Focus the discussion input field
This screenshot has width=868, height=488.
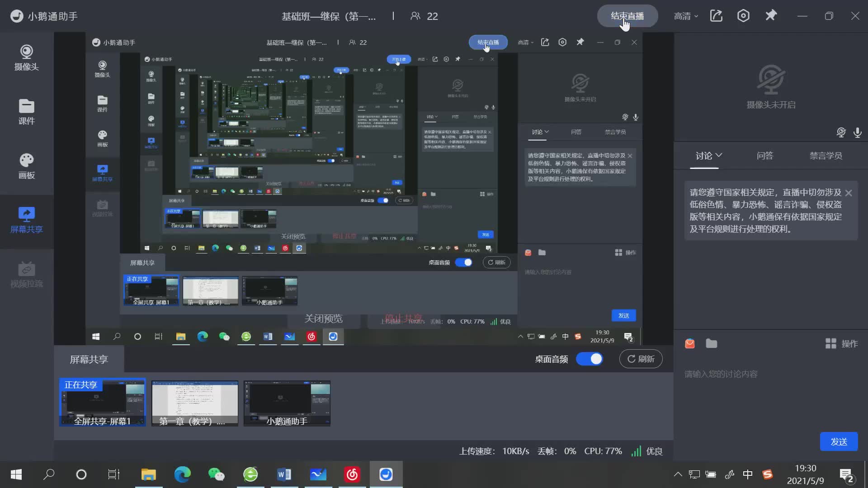pyautogui.click(x=771, y=374)
